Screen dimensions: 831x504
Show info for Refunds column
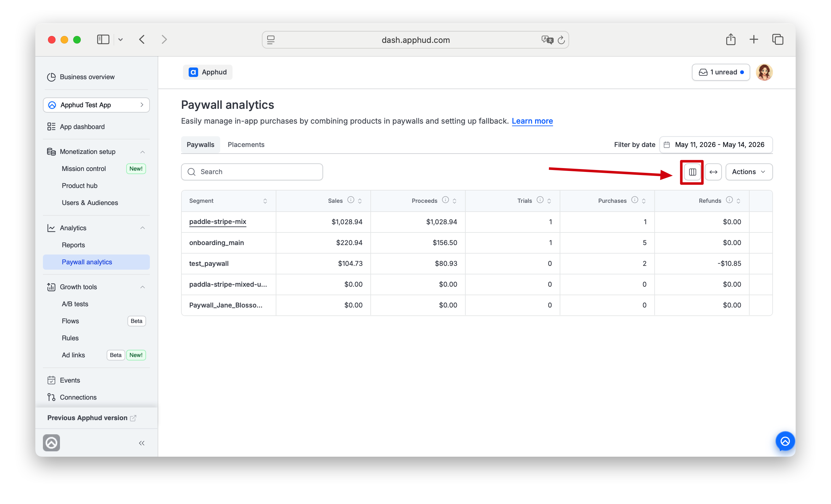point(729,200)
